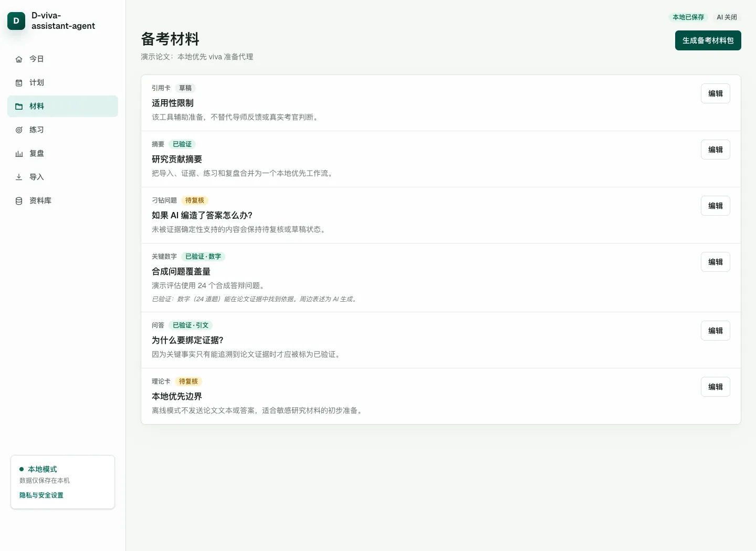Click the 合成问题覆盖量 title
This screenshot has width=756, height=551.
[x=181, y=271]
